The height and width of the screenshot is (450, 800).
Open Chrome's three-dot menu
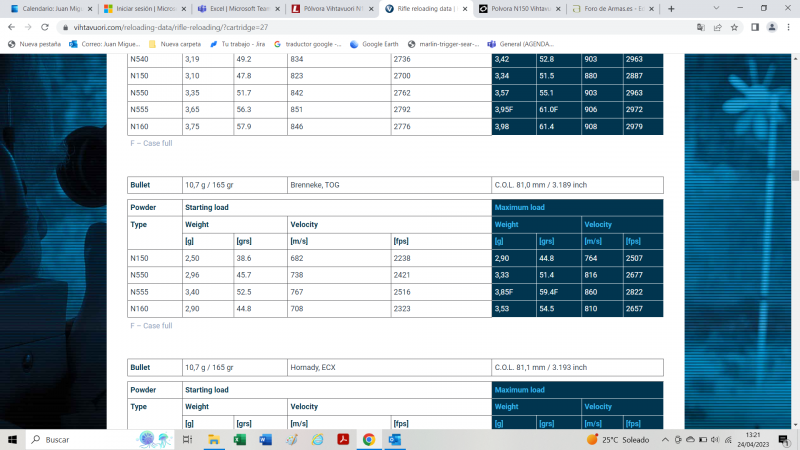[790, 27]
